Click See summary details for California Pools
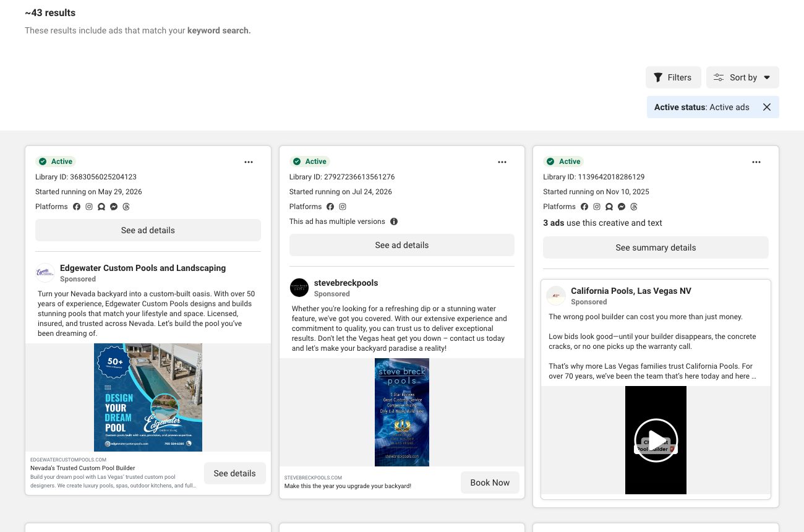This screenshot has width=804, height=532. [656, 247]
